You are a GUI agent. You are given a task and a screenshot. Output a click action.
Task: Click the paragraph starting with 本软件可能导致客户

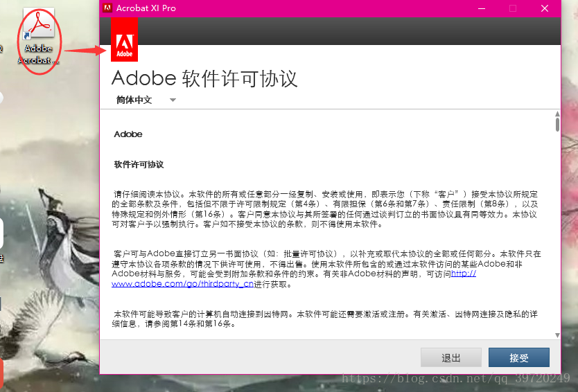325,319
